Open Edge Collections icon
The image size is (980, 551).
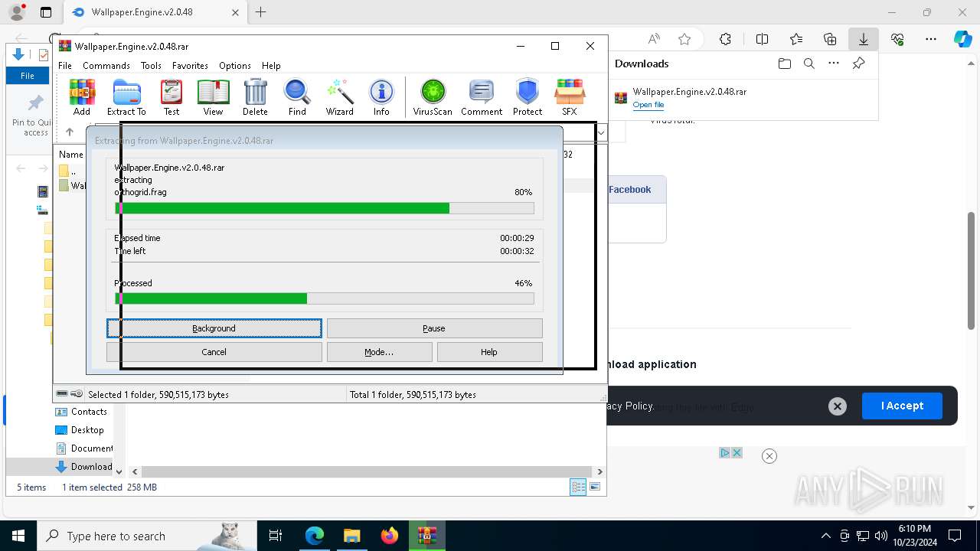click(830, 39)
